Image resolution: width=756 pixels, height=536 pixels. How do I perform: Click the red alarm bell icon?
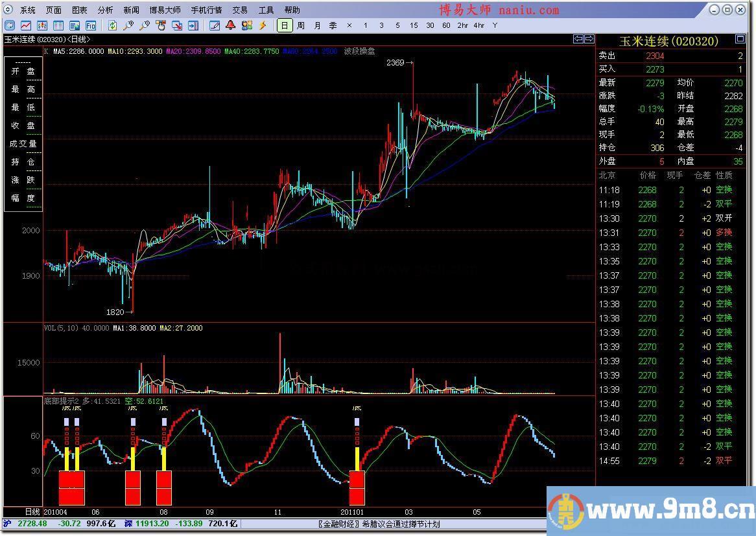pos(231,26)
